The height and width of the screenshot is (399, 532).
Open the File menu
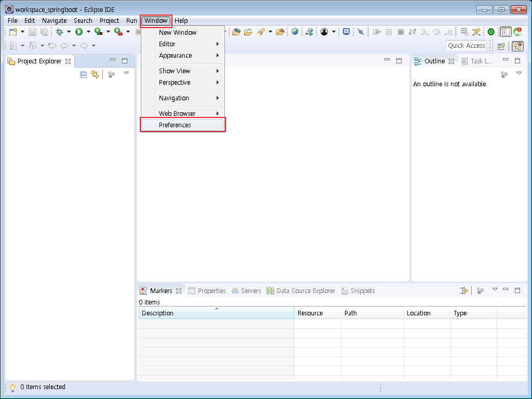coord(12,21)
